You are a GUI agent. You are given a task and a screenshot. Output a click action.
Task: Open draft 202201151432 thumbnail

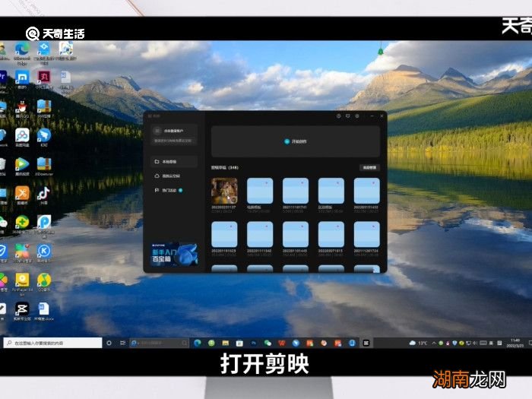(x=367, y=191)
